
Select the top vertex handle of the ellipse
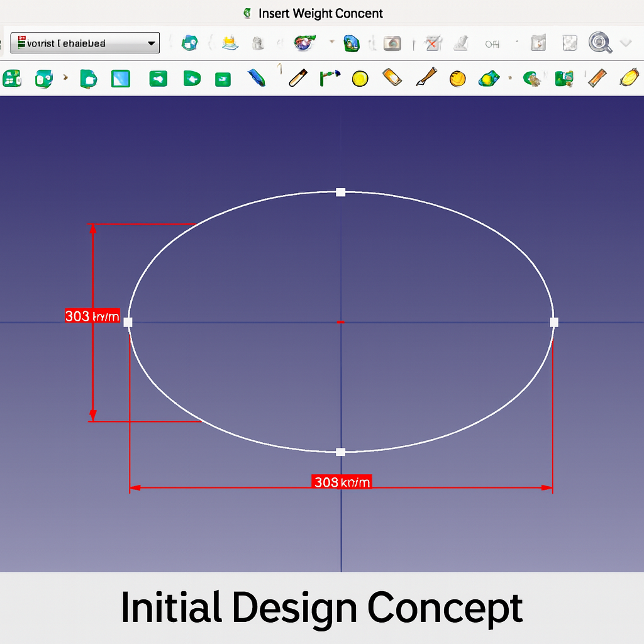click(x=341, y=192)
